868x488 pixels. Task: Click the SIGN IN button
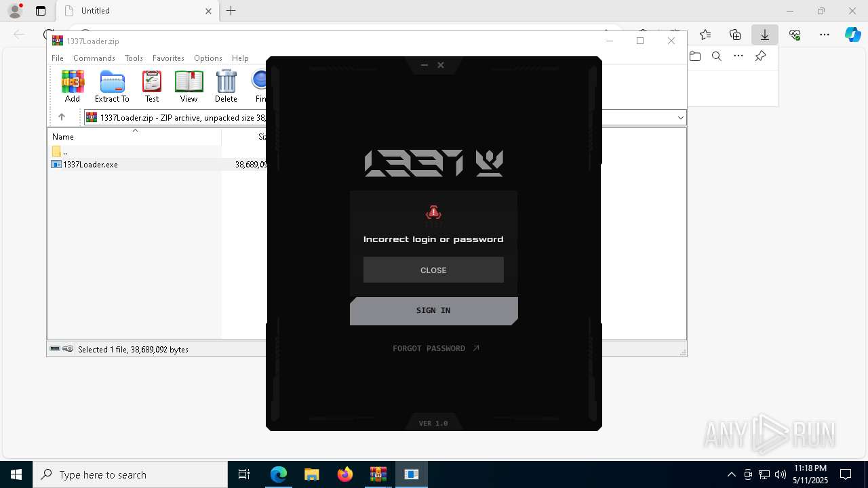click(433, 310)
